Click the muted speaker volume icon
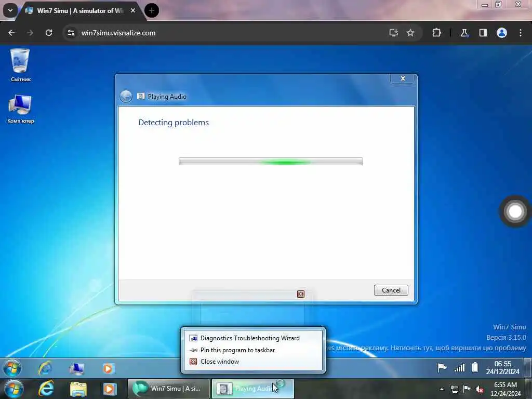The width and height of the screenshot is (532, 399). (x=480, y=390)
